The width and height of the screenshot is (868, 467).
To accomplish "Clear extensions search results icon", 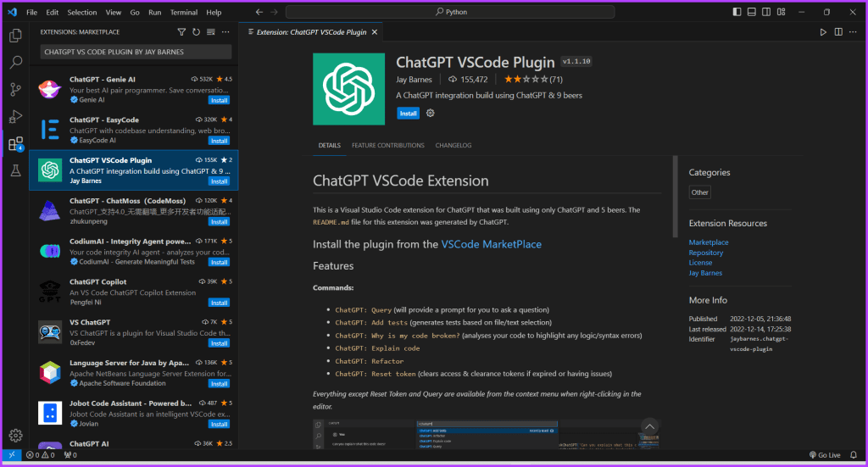I will [x=211, y=32].
